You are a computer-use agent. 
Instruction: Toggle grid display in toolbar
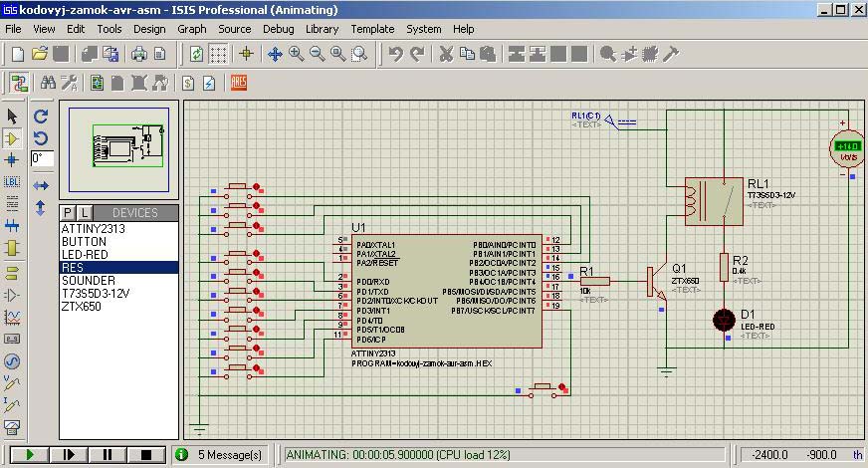tap(219, 55)
